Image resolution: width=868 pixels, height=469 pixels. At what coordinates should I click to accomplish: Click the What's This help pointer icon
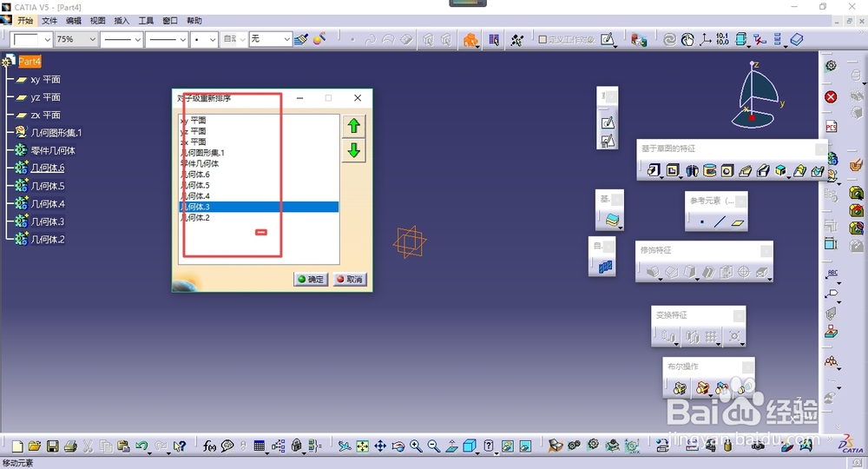179,446
